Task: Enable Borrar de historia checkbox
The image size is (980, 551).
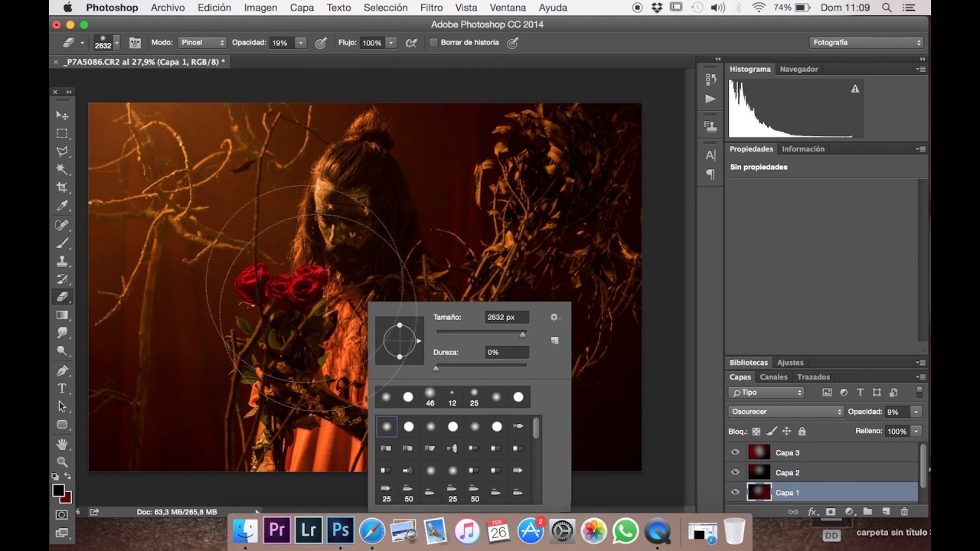Action: (433, 43)
